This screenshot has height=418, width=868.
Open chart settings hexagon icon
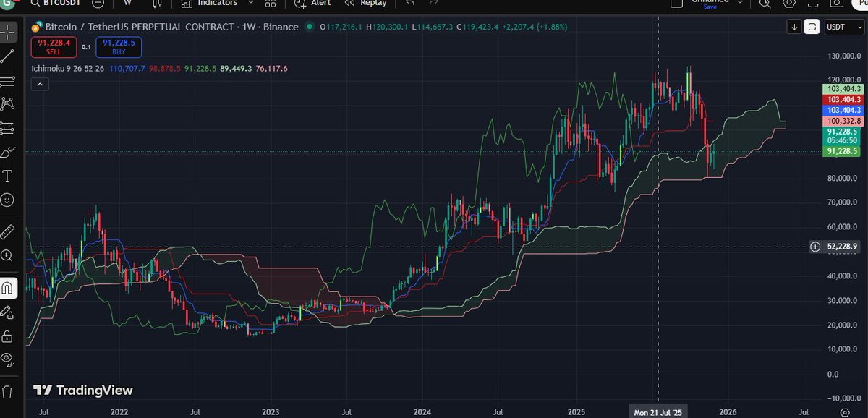[x=791, y=3]
